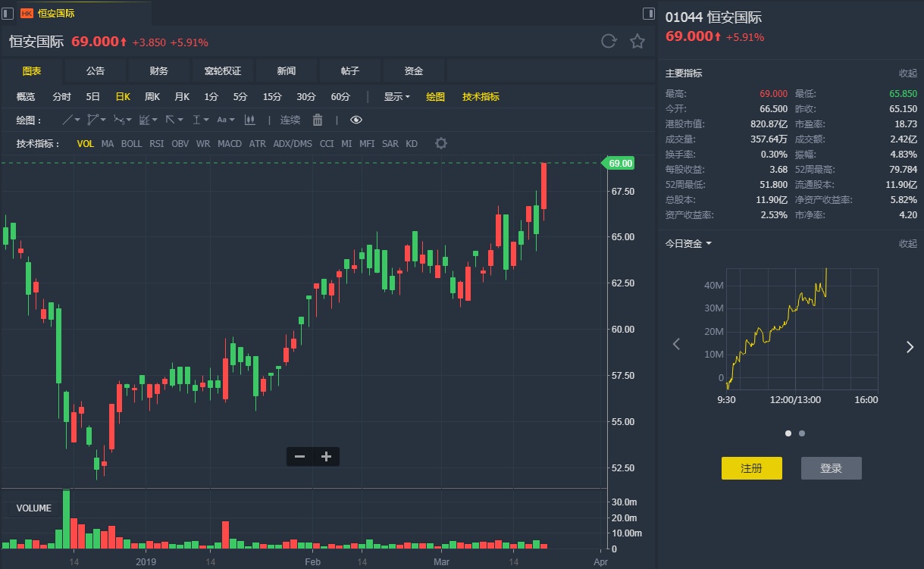Select the measure range tool
Screen dimensions: 924x569
tap(196, 120)
